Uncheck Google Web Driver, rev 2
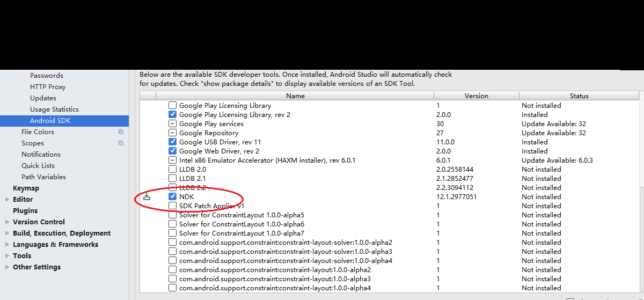 172,151
